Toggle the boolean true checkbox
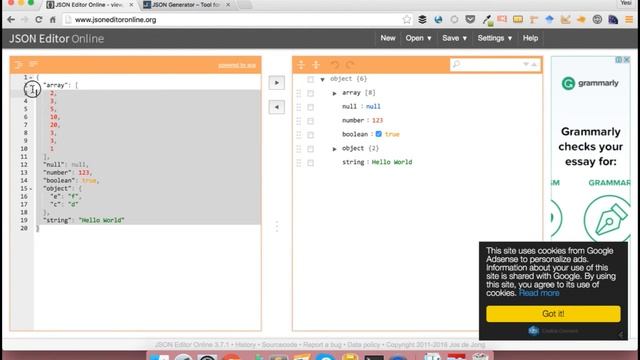This screenshot has height=360, width=640. tap(379, 134)
